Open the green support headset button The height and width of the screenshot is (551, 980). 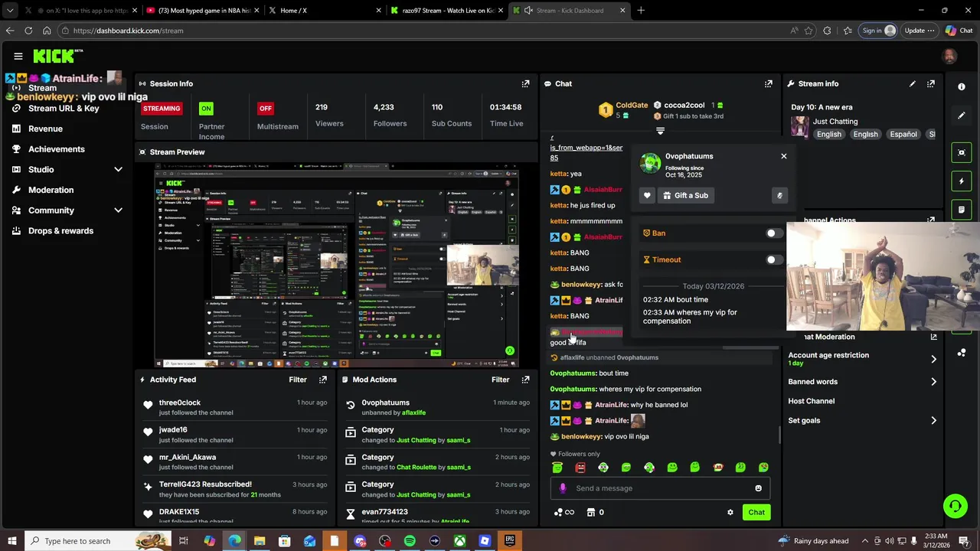(955, 506)
